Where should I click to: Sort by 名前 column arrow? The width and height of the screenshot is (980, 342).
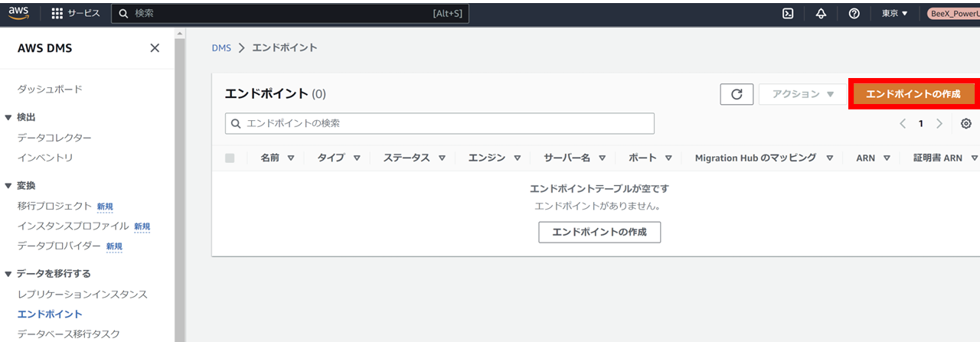click(x=290, y=158)
